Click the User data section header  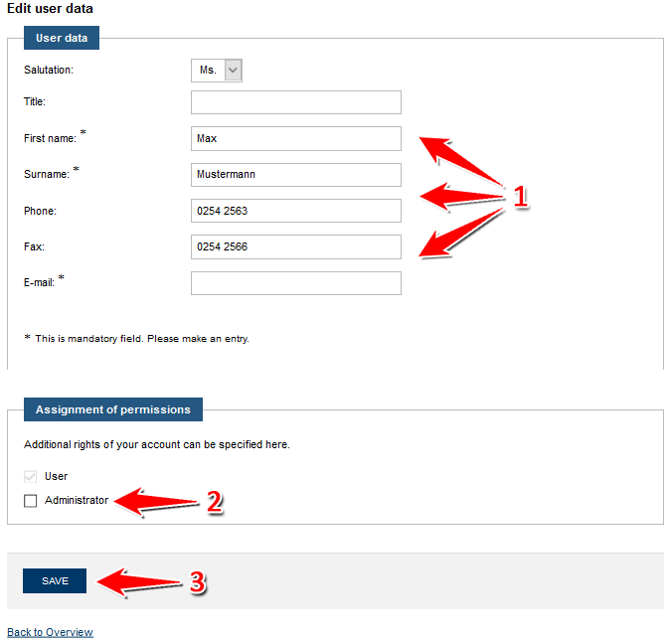62,38
